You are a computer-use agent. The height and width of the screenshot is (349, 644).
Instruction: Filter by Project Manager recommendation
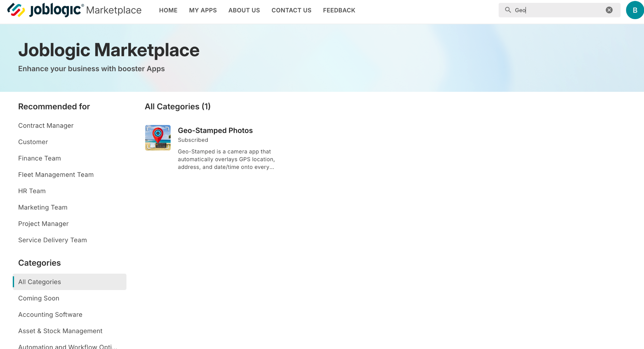[43, 224]
